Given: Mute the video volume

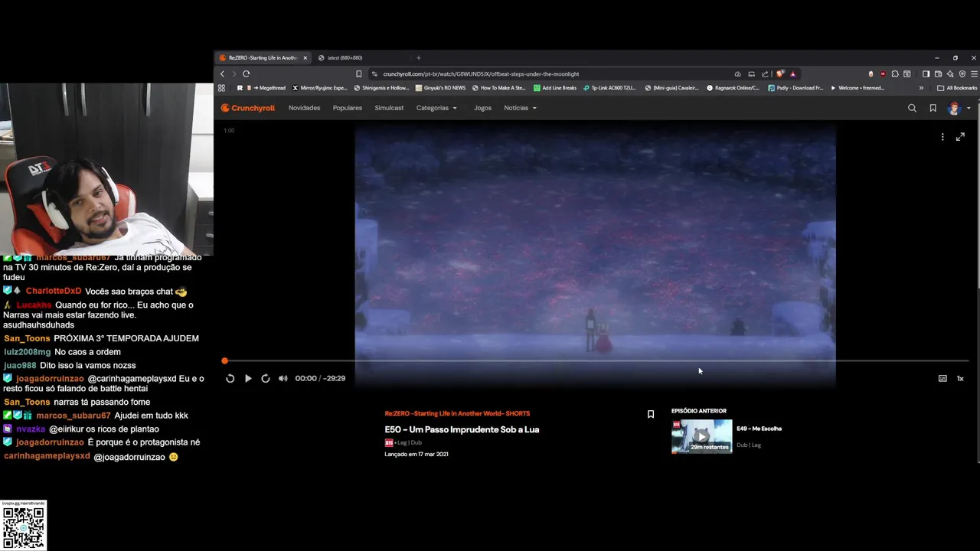Looking at the screenshot, I should point(283,378).
